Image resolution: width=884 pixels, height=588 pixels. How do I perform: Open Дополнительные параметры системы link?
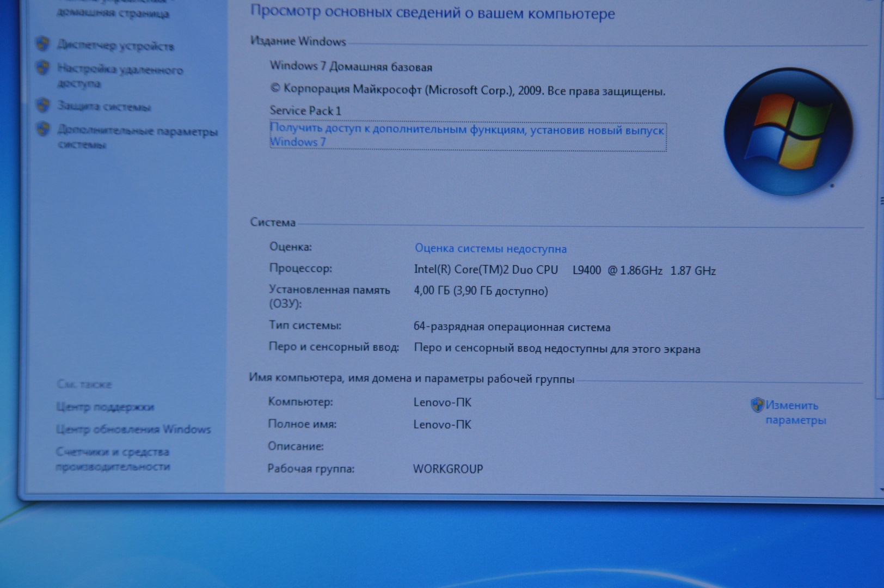(137, 138)
